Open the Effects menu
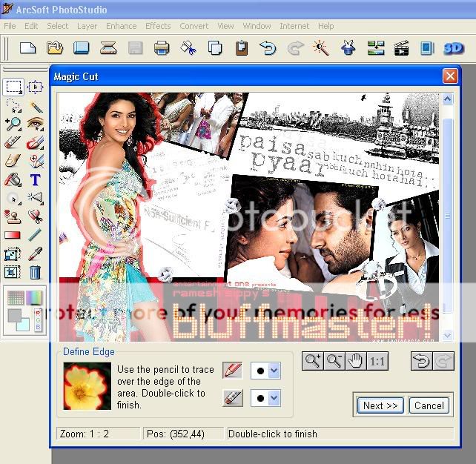Viewport: 476px width, 464px height. point(158,26)
